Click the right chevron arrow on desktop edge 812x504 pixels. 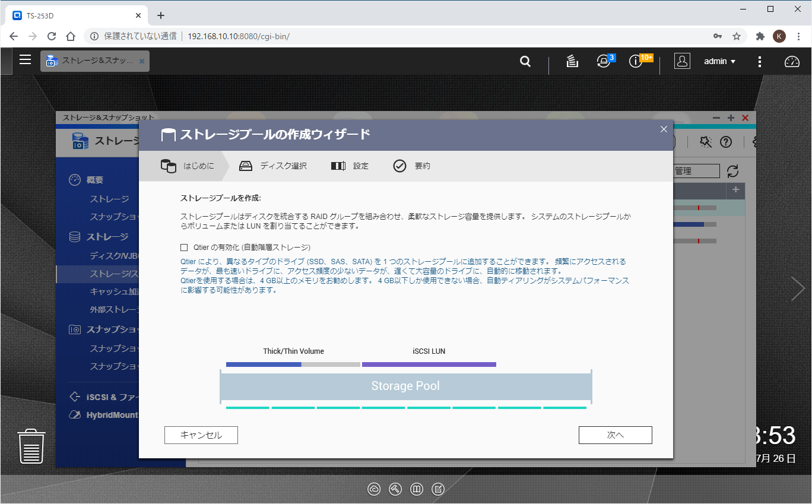[x=798, y=288]
